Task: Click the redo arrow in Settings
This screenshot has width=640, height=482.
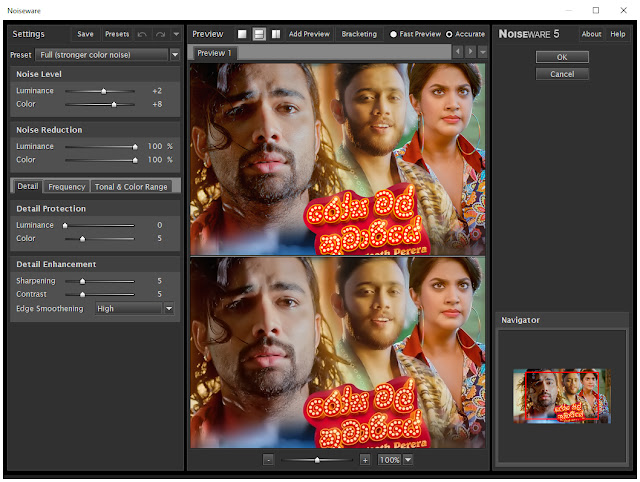Action: click(160, 34)
